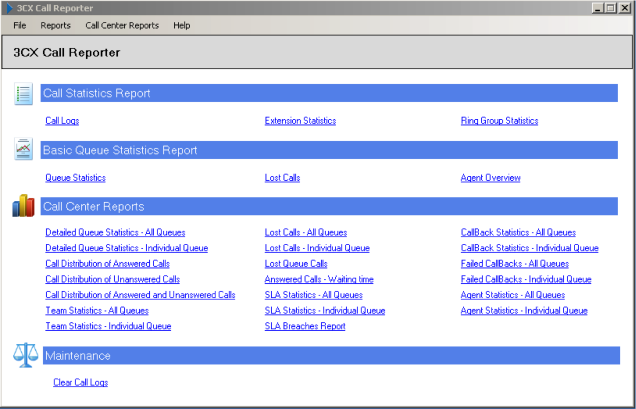This screenshot has width=636, height=409.
Task: Open Ring Group Statistics report
Action: tap(499, 121)
